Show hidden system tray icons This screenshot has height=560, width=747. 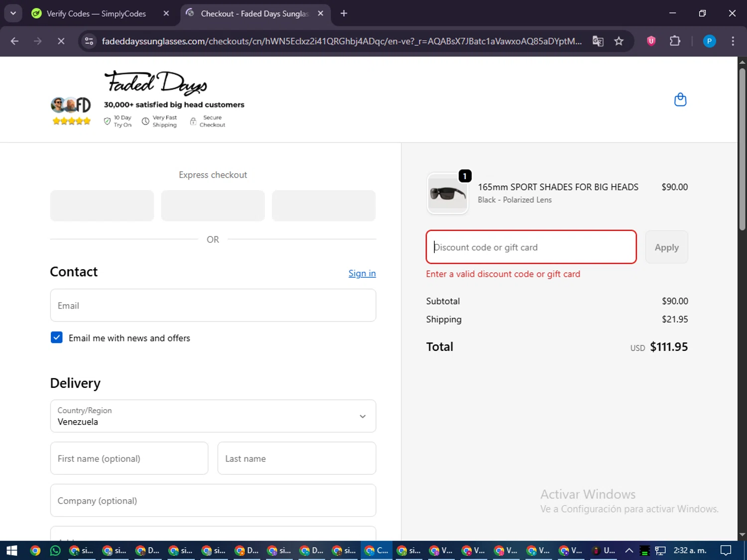[x=629, y=551]
